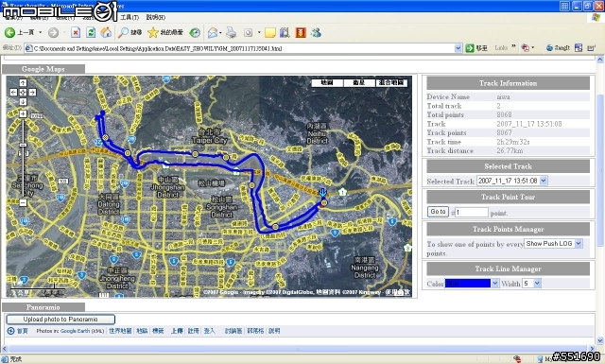Click the IE Forward arrow button
Image resolution: width=605 pixels, height=364 pixels.
[53, 33]
